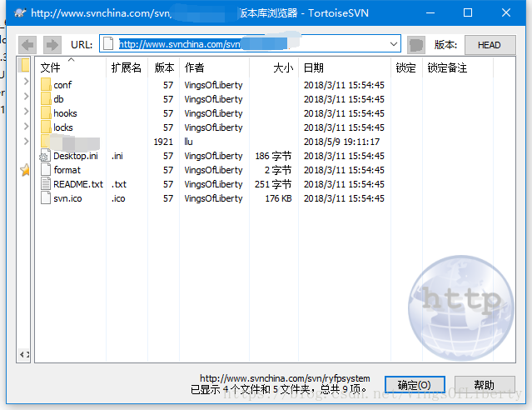Select the README.txt file name
This screenshot has width=532, height=410.
click(78, 184)
